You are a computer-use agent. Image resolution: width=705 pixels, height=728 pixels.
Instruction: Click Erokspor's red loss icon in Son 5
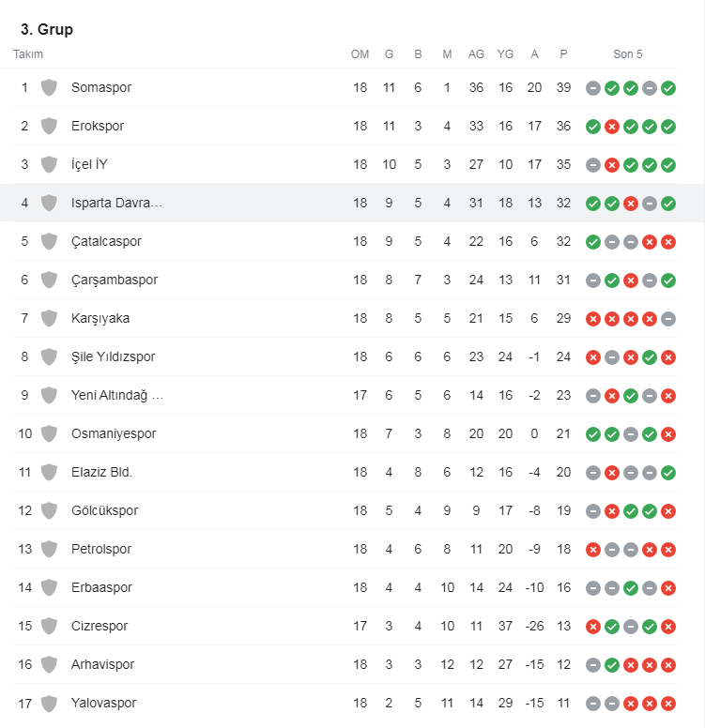pos(612,127)
